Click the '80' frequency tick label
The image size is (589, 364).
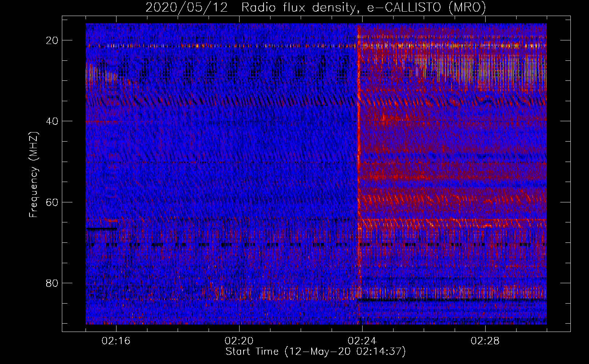[x=52, y=283]
